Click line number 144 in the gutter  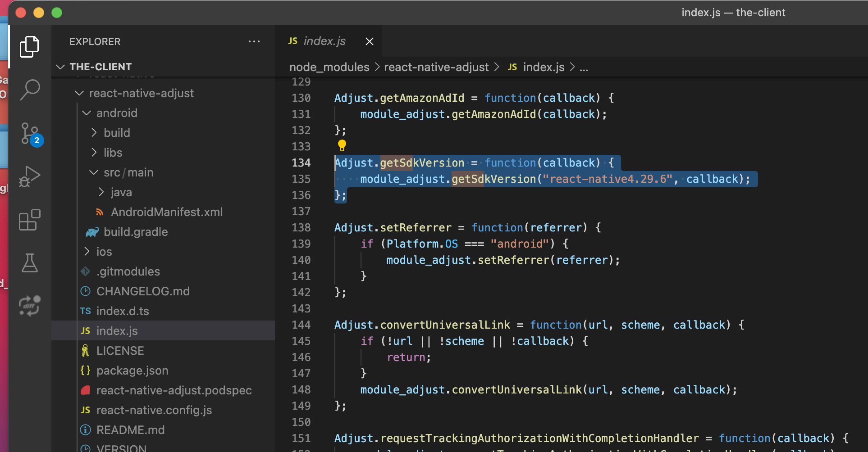tap(301, 325)
